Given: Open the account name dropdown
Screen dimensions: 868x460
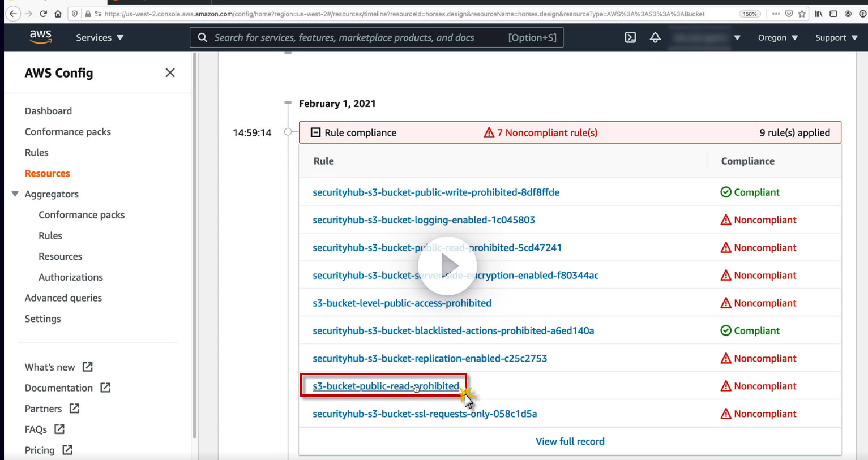Looking at the screenshot, I should tap(705, 37).
